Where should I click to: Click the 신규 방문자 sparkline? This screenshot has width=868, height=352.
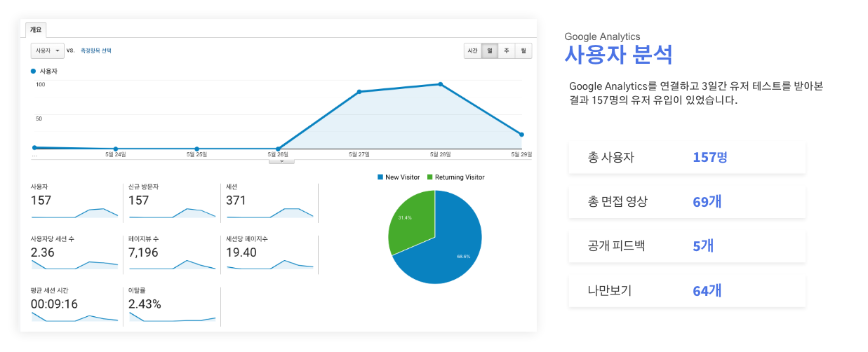(172, 212)
